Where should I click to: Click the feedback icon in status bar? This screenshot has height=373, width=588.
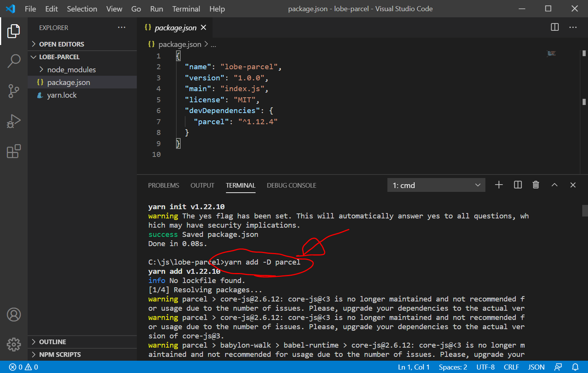(558, 367)
